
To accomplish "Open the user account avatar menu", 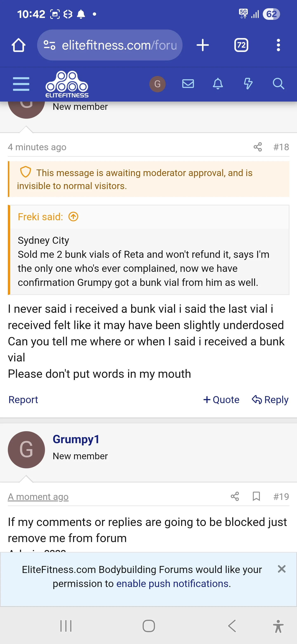I will (157, 84).
